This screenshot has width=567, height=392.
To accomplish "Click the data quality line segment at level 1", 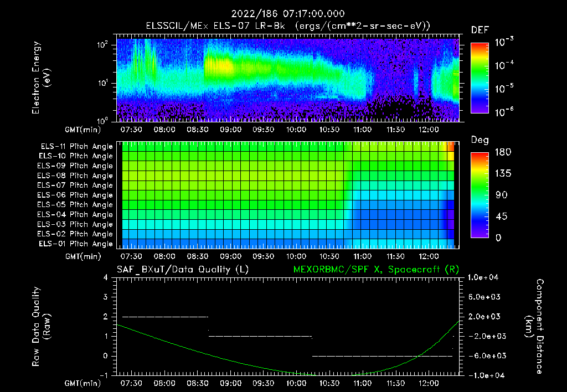I will coord(260,336).
